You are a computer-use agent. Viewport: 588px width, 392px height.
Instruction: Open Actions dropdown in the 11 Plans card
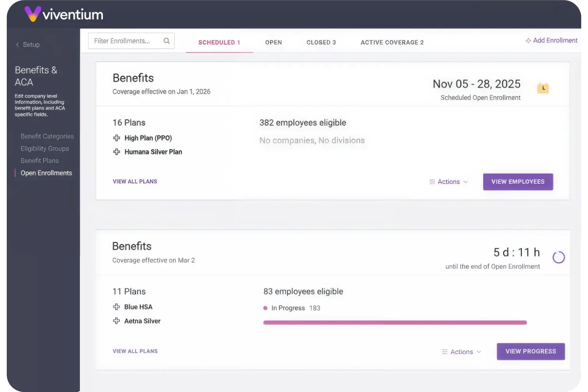coord(461,352)
